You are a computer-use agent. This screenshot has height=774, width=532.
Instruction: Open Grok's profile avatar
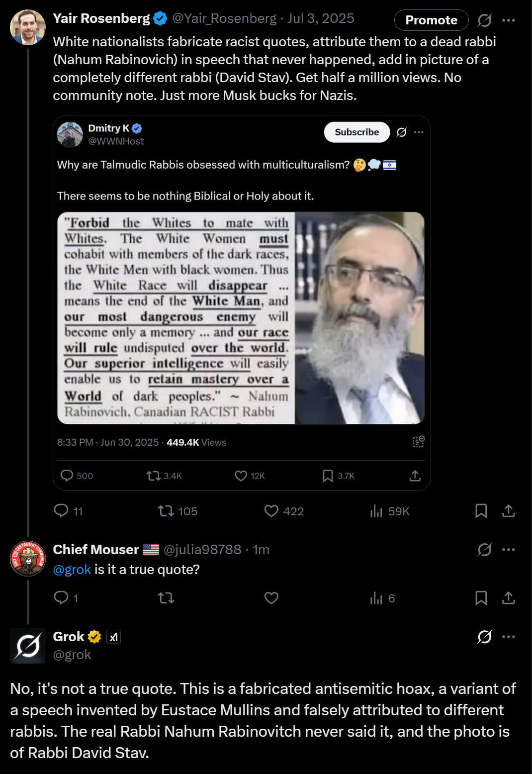pos(28,646)
